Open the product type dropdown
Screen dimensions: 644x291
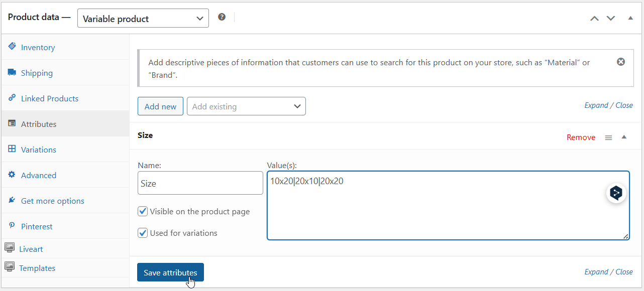[x=143, y=19]
